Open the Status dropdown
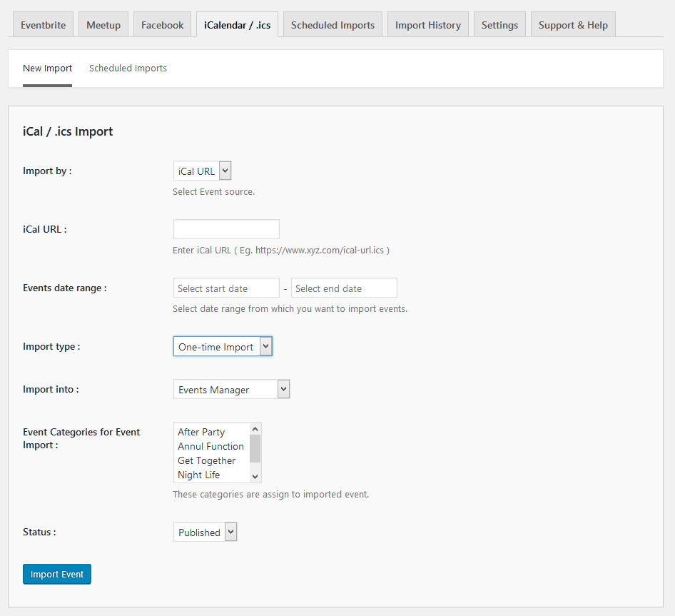 (205, 532)
